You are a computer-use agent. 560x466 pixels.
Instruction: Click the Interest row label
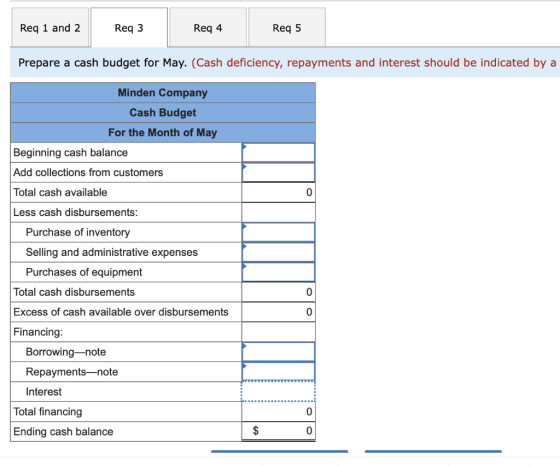pos(44,392)
